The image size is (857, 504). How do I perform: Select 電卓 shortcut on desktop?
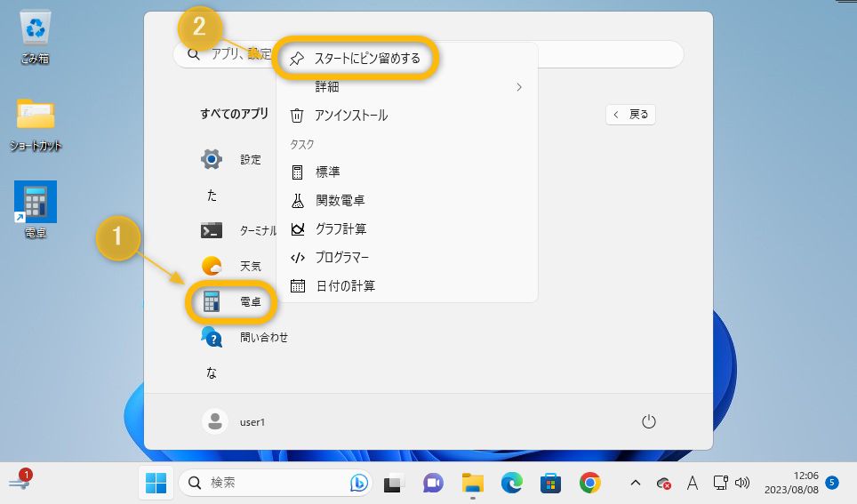pos(36,211)
